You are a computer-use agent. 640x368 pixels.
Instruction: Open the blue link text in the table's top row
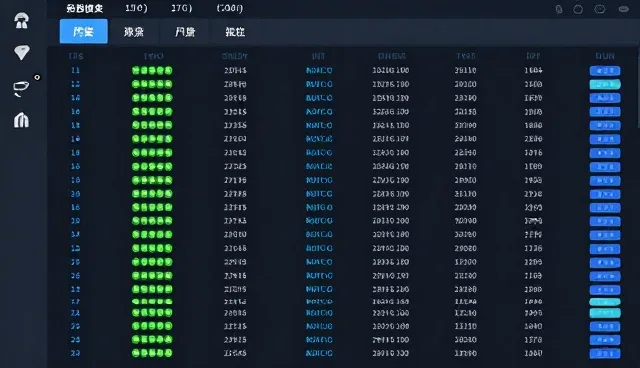pos(319,70)
